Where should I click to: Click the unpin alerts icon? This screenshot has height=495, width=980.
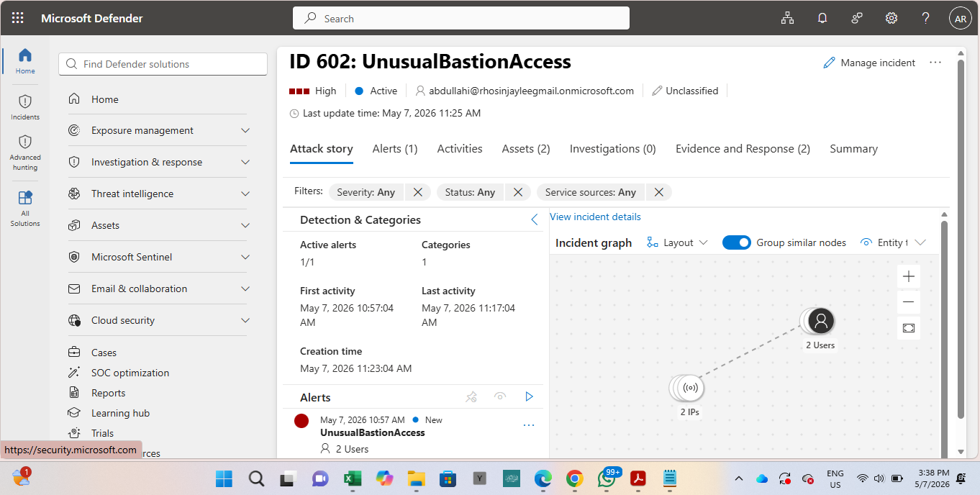(471, 396)
